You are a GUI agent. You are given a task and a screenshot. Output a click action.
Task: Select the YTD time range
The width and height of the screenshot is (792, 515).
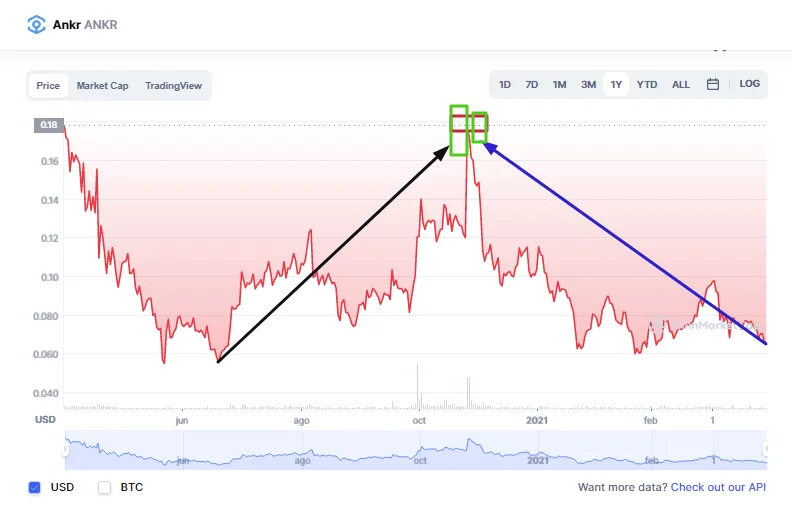tap(647, 84)
